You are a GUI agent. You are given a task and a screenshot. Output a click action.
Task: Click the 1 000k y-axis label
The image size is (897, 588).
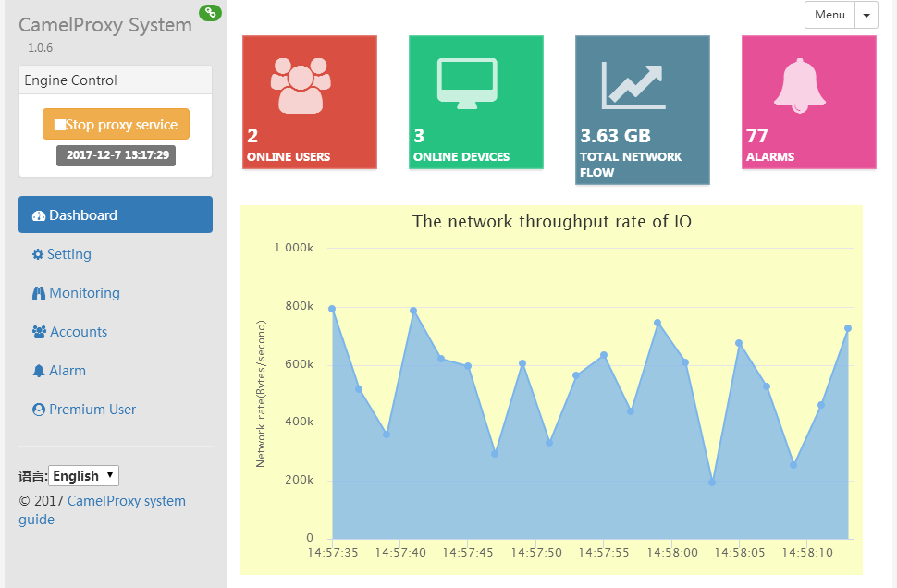coord(293,248)
